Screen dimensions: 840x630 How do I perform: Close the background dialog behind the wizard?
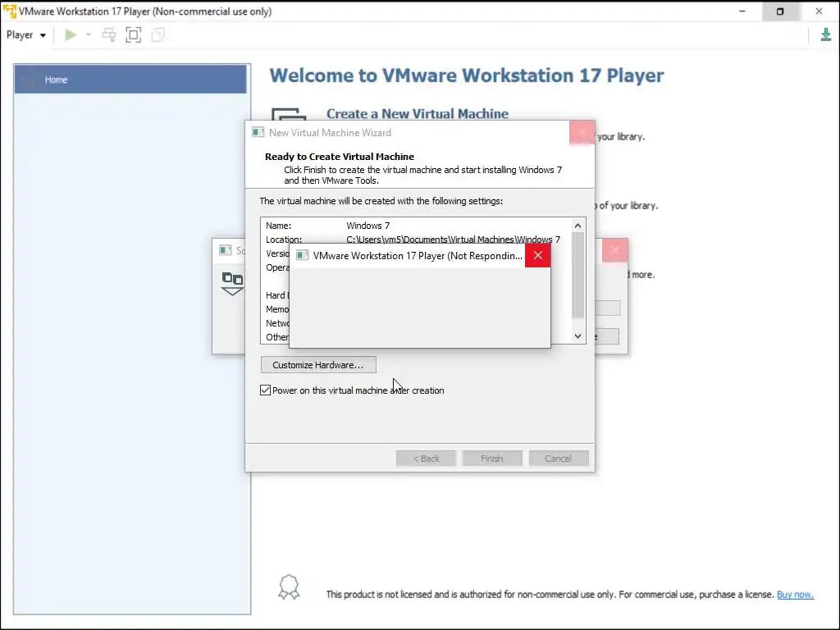point(615,250)
